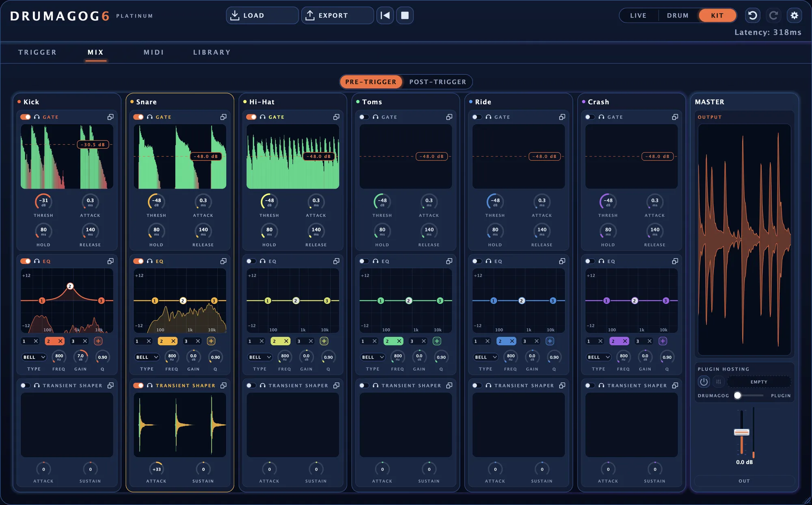Click Snare transient ATTACK knob +33
The width and height of the screenshot is (812, 505).
(157, 469)
